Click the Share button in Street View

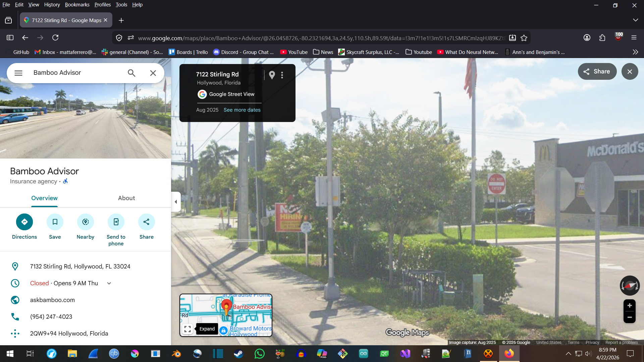[x=597, y=71]
